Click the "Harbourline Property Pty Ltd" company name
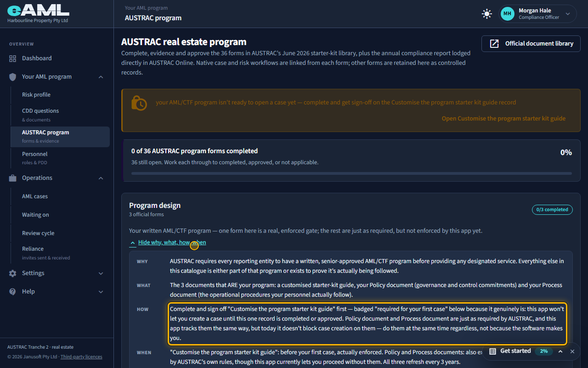 point(38,21)
